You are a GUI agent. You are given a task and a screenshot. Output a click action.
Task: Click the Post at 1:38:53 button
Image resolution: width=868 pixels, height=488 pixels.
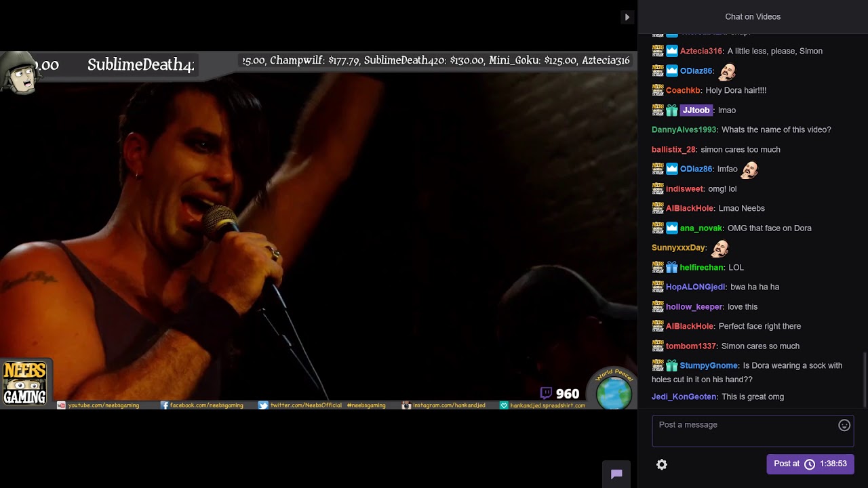(810, 464)
